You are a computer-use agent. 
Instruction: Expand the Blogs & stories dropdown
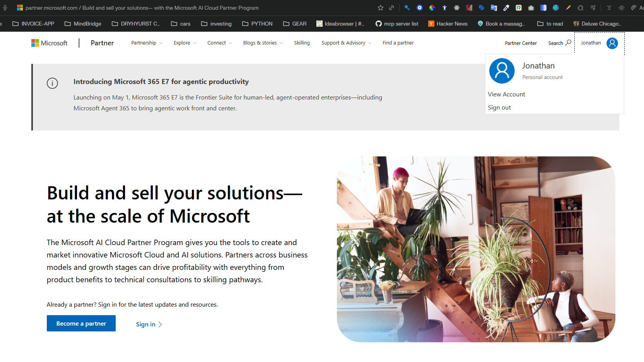pyautogui.click(x=263, y=43)
